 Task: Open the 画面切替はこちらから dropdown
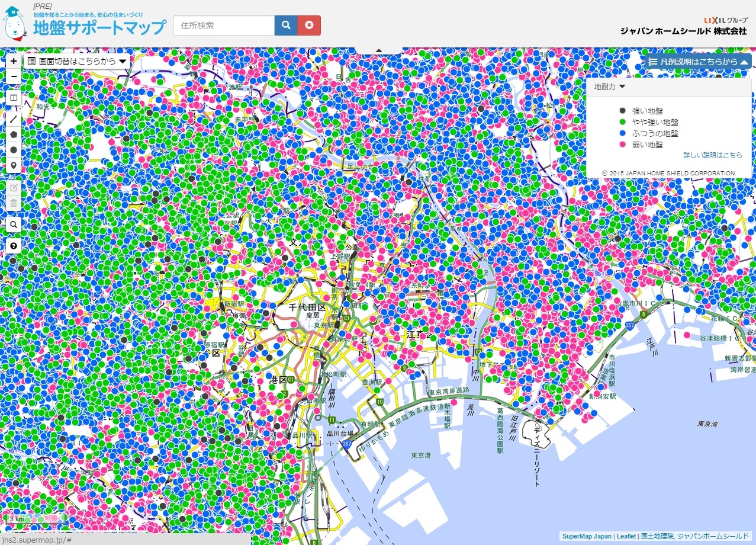click(77, 61)
